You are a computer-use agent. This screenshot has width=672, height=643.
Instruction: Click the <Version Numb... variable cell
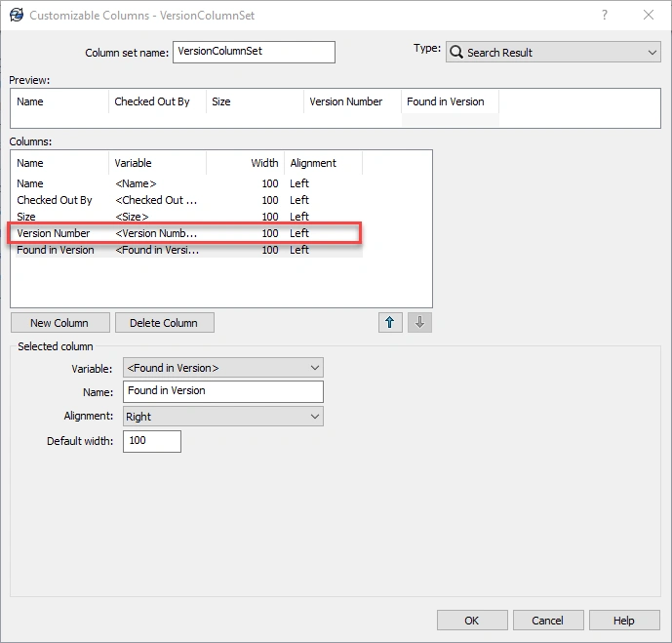pos(156,233)
